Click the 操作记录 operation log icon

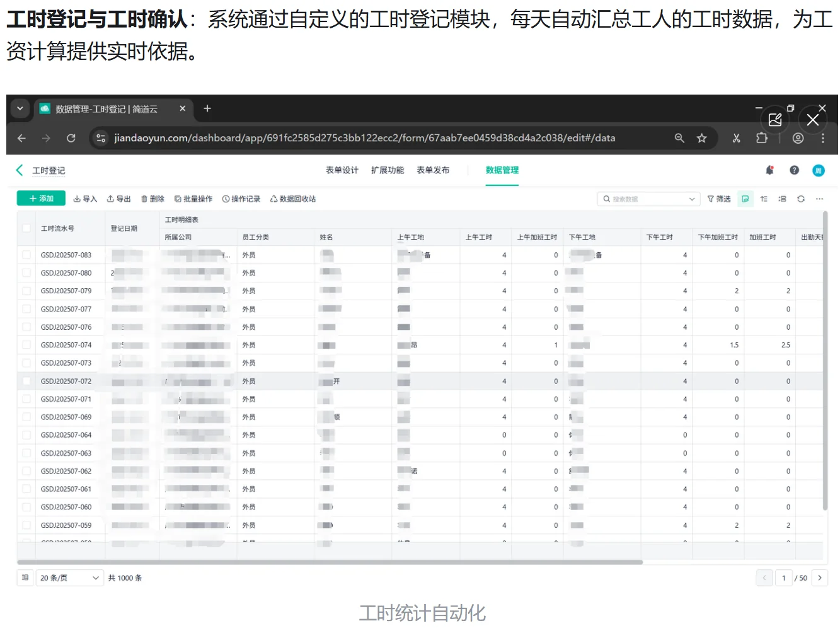[x=241, y=199]
